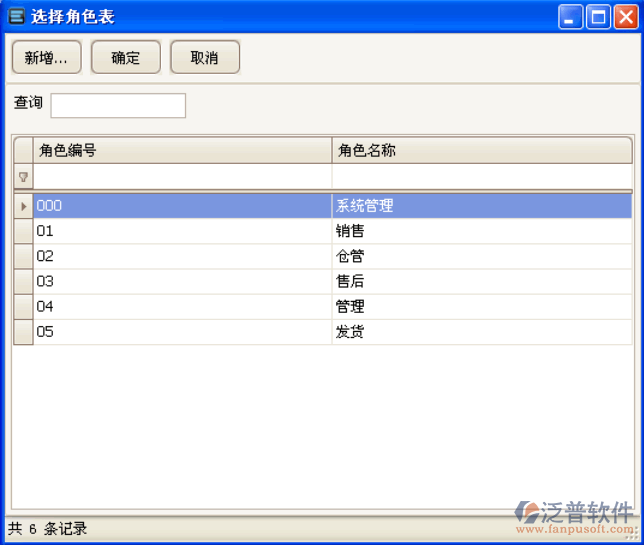Viewport: 644px width, 545px height.
Task: Select the 系统管理 role name cell
Action: coord(482,206)
